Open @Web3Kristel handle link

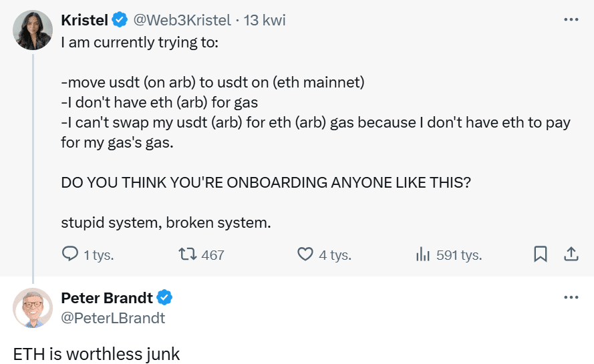click(x=182, y=20)
